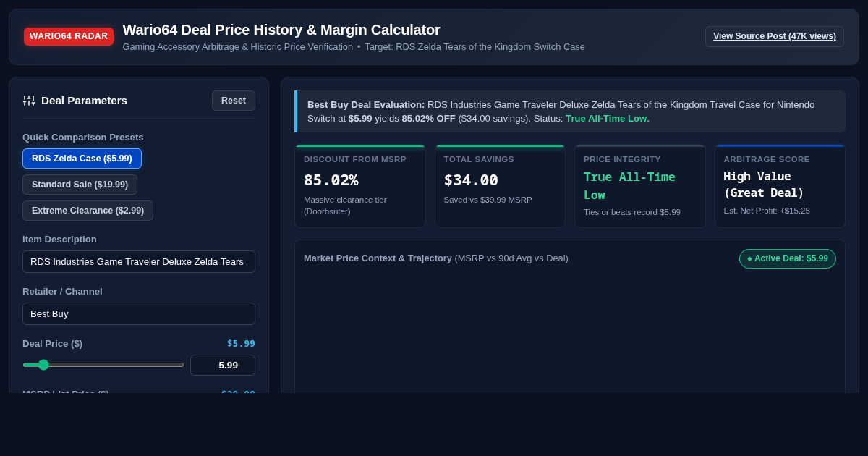Focus the Retailer / Channel input
This screenshot has width=868, height=456.
point(139,313)
